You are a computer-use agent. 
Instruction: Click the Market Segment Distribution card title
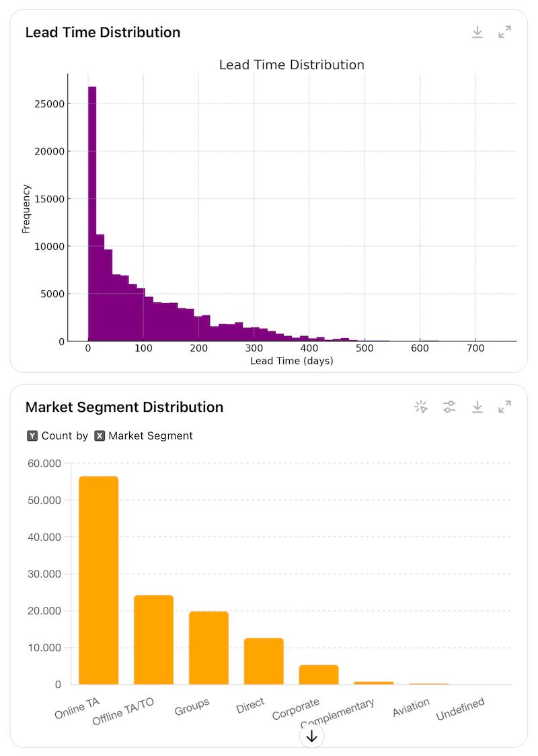pos(124,407)
